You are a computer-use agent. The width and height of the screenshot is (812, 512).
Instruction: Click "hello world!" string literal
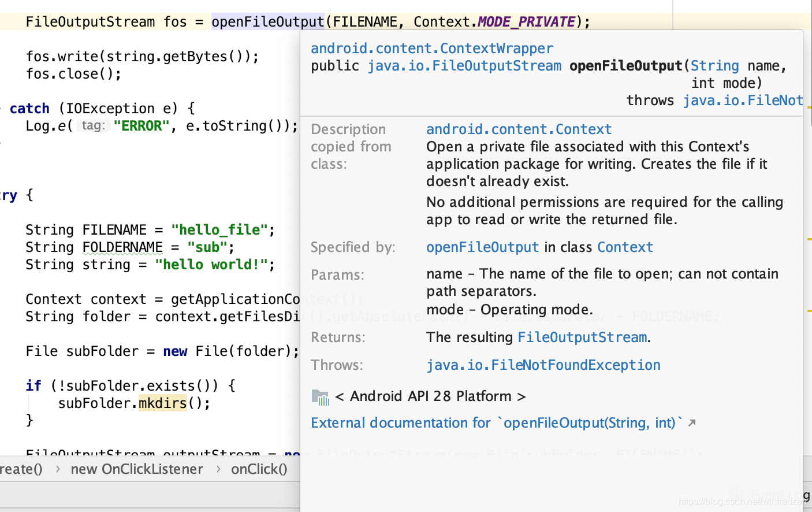click(211, 265)
